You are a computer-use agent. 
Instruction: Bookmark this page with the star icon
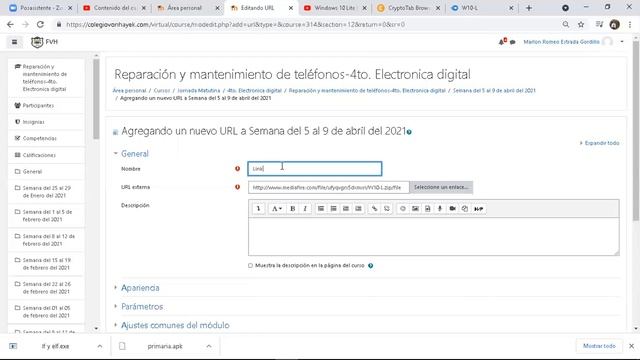581,24
